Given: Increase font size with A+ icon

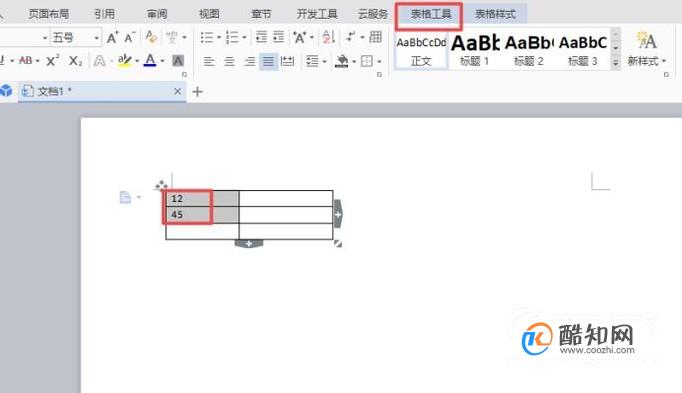Looking at the screenshot, I should pos(112,38).
